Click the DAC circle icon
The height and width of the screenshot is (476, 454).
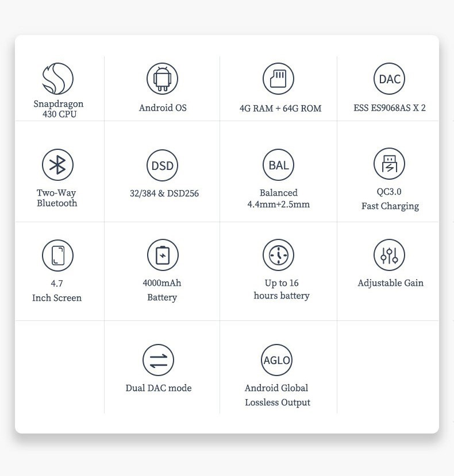(x=390, y=79)
